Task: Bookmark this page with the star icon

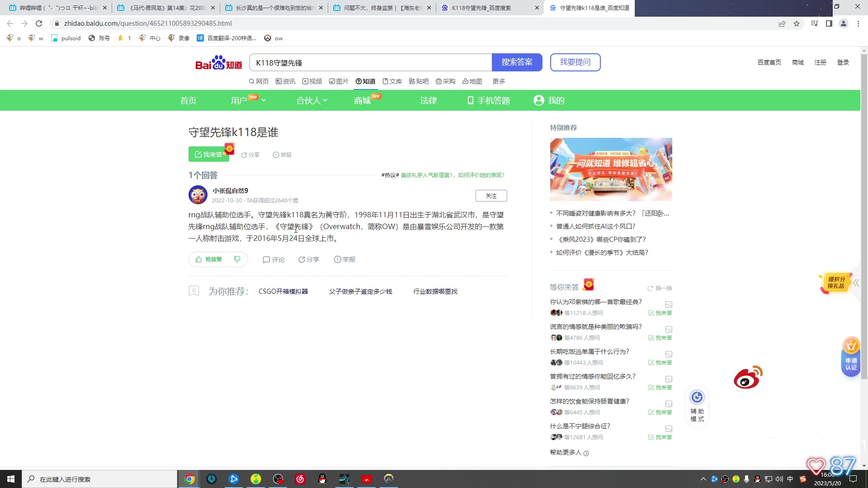Action: pyautogui.click(x=797, y=23)
